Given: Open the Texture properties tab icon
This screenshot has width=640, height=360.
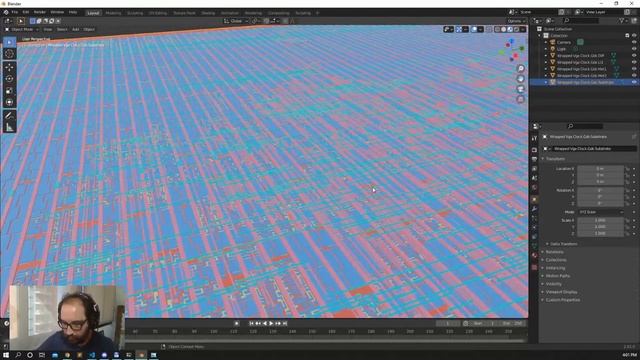Looking at the screenshot, I should click(534, 267).
